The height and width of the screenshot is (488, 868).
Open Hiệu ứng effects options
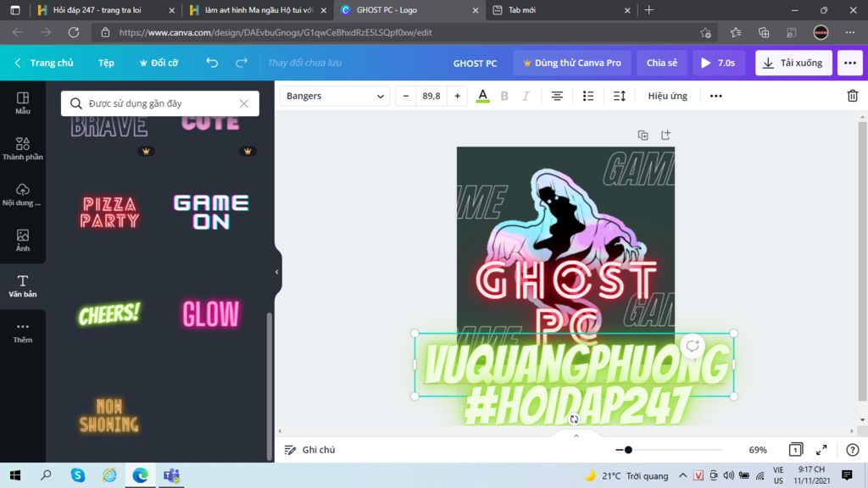668,96
